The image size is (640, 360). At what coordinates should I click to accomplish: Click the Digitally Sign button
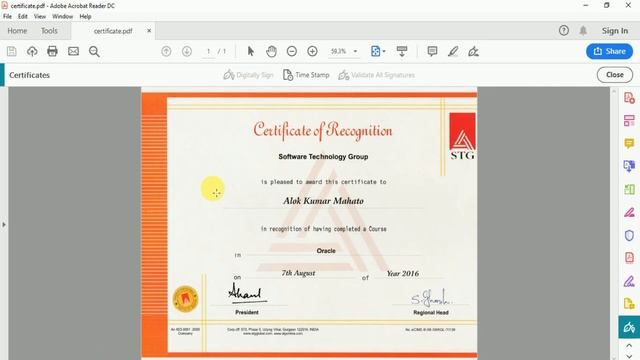click(x=248, y=75)
